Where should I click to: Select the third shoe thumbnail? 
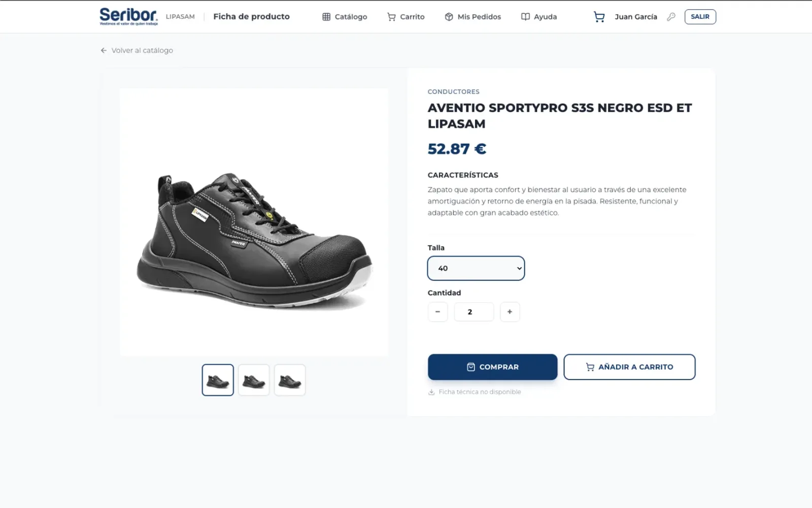click(x=290, y=380)
